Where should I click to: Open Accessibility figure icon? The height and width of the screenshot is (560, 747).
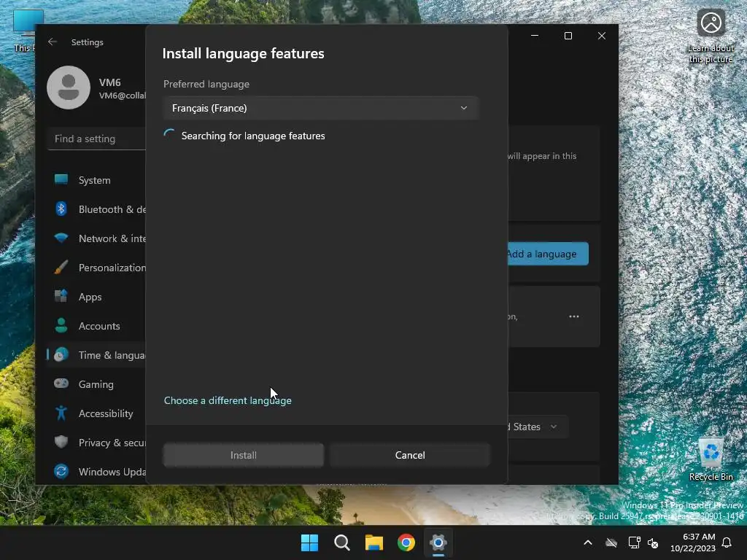coord(61,413)
